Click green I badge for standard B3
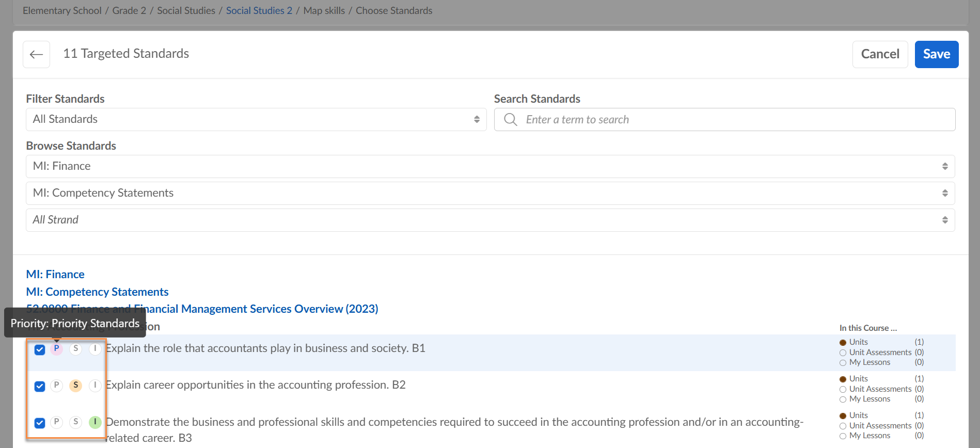Screen dimensions: 980x448 tap(95, 422)
